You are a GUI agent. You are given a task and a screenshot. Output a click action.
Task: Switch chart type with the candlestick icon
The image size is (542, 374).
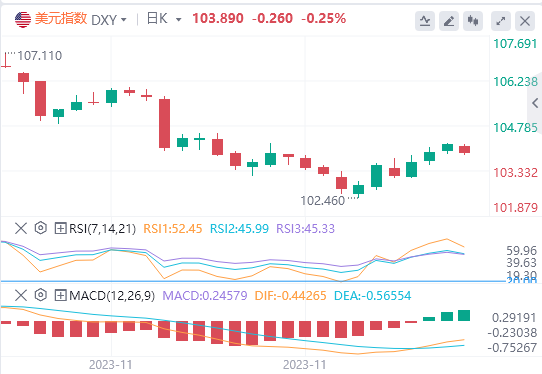pyautogui.click(x=473, y=21)
